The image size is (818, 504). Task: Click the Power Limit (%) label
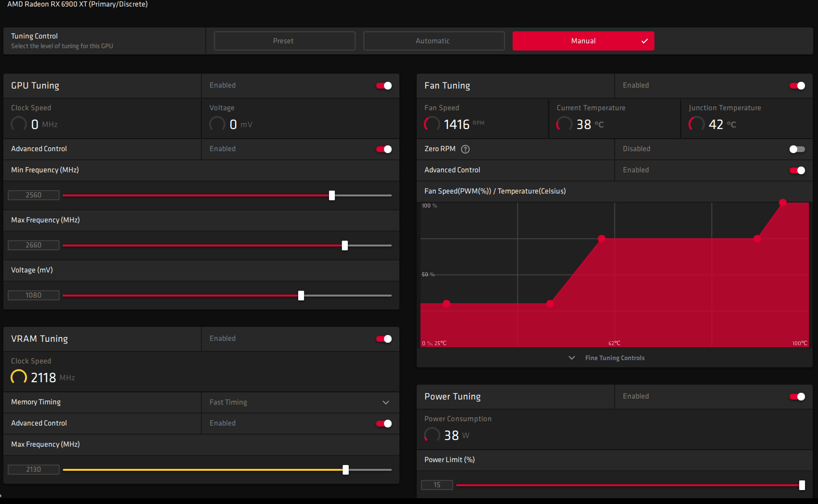point(449,460)
